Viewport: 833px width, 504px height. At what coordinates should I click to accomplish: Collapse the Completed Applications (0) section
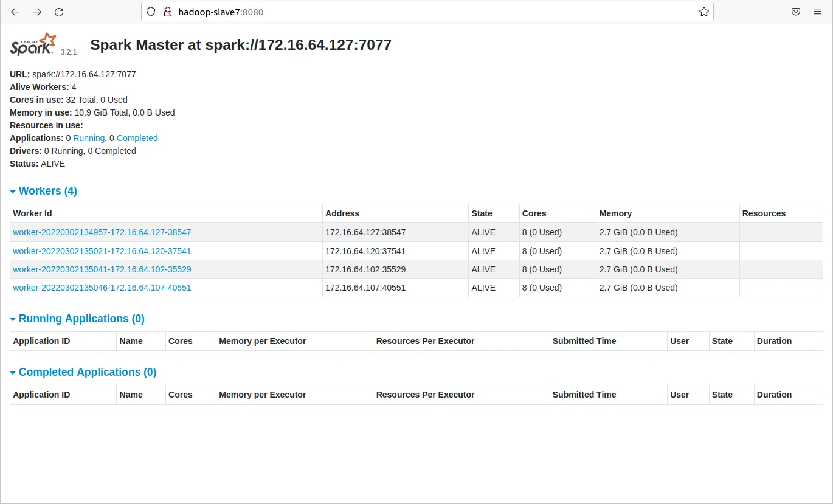click(83, 372)
